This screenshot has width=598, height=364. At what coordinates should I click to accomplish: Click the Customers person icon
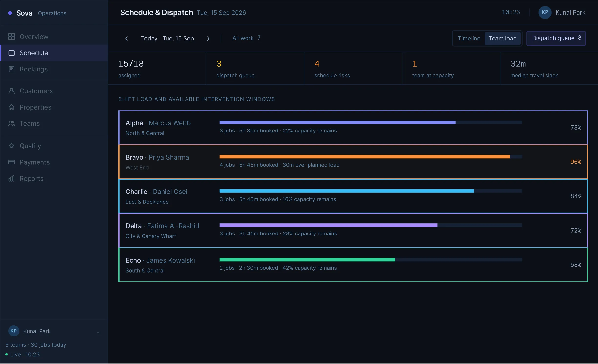tap(11, 91)
